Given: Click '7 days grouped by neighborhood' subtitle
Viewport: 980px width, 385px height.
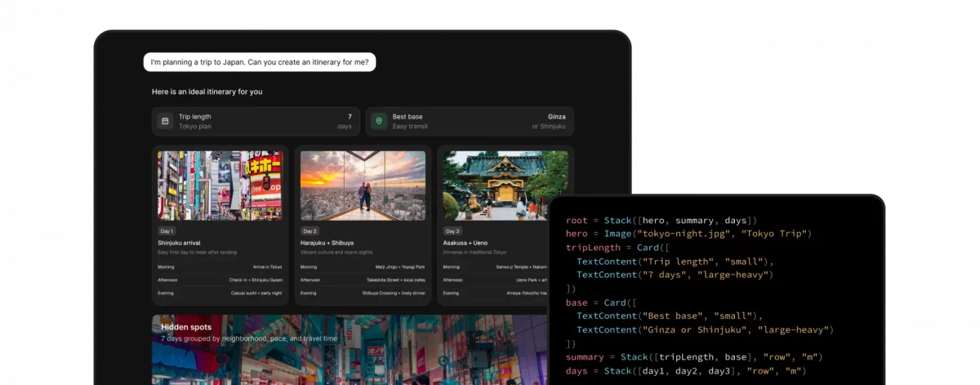Looking at the screenshot, I should click(x=249, y=338).
